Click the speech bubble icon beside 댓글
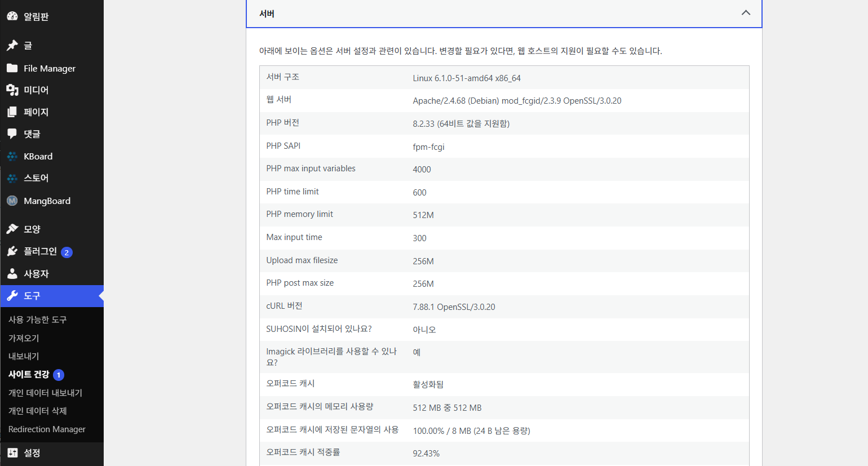Viewport: 868px width, 466px height. (12, 134)
